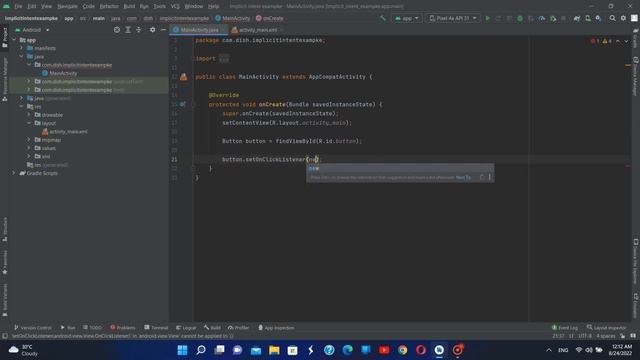Click the error count indicator in the editor corner
The height and width of the screenshot is (360, 640).
click(x=595, y=41)
